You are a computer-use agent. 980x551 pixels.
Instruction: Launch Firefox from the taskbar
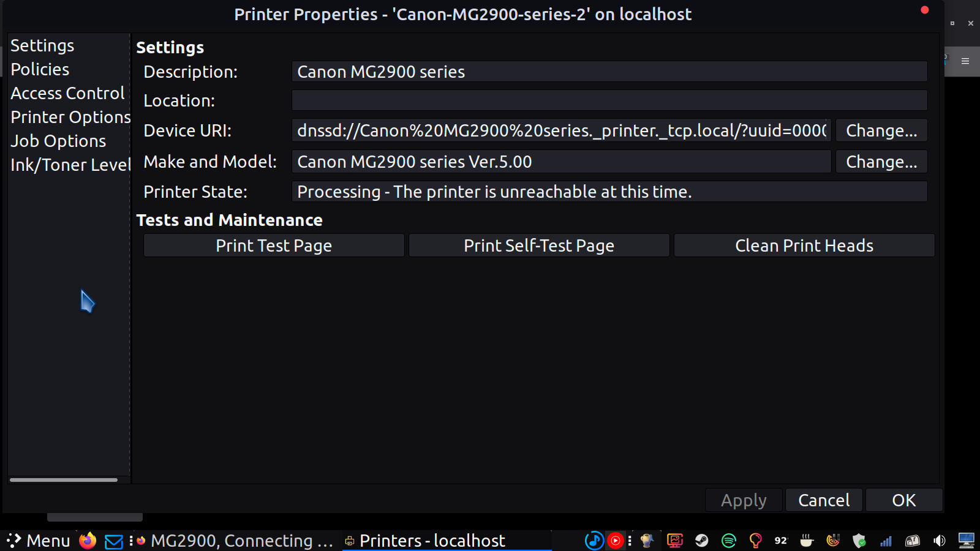click(88, 541)
